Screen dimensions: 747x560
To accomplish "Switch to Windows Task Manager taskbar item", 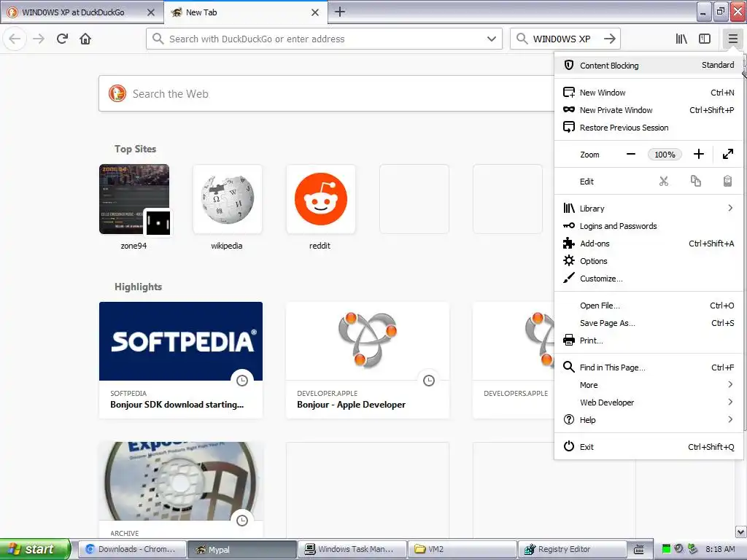I will coord(352,549).
